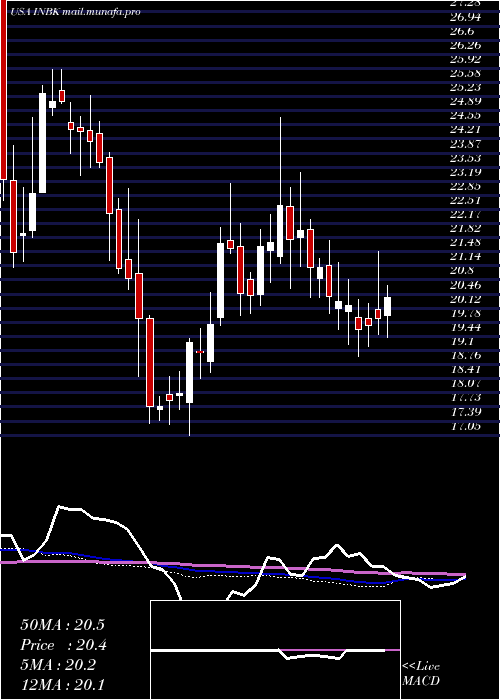
Task: Click the 21.48 price axis label
Action: pyautogui.click(x=465, y=242)
